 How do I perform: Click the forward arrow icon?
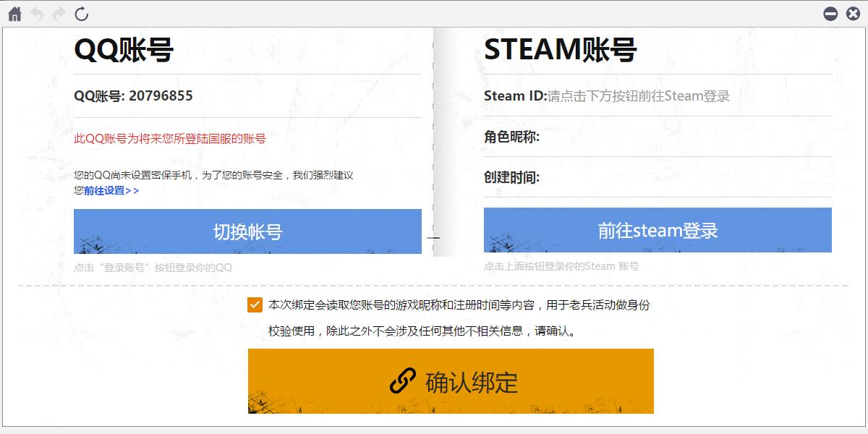point(59,13)
